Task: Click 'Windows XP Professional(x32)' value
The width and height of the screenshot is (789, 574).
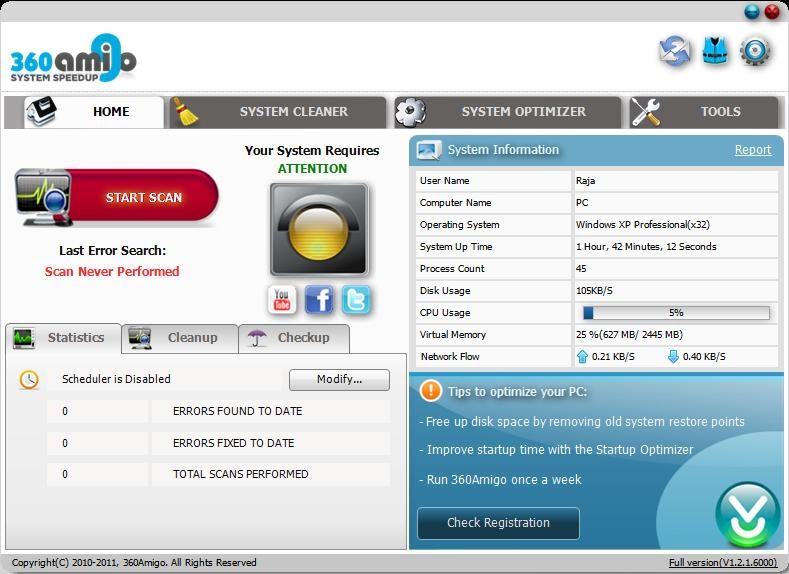Action: pos(643,225)
